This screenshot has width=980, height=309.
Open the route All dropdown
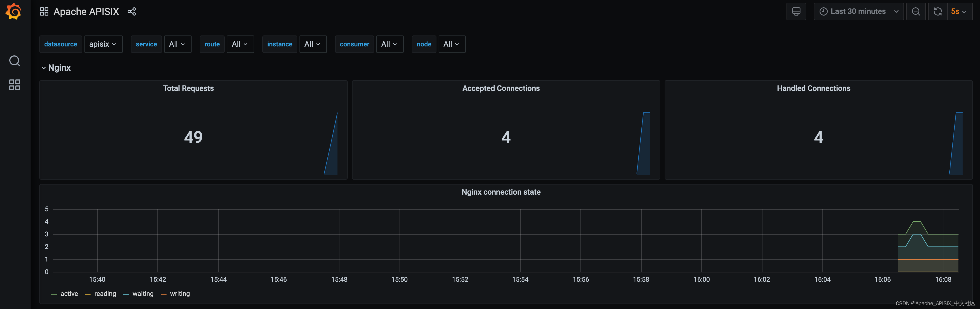click(240, 44)
